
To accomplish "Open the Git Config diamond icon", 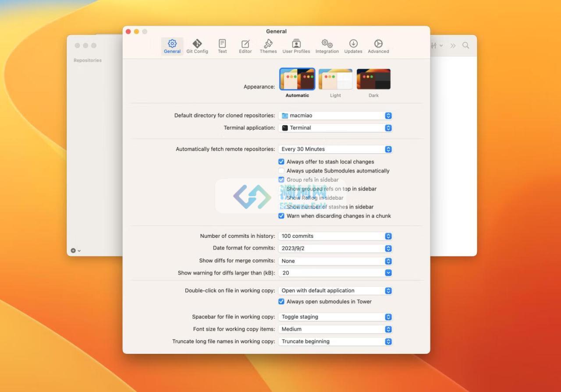I will pos(197,43).
